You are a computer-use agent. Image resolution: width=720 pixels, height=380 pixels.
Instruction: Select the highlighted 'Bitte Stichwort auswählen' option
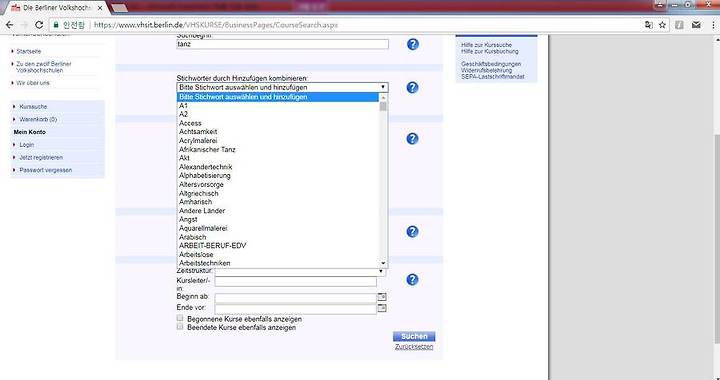pos(278,97)
